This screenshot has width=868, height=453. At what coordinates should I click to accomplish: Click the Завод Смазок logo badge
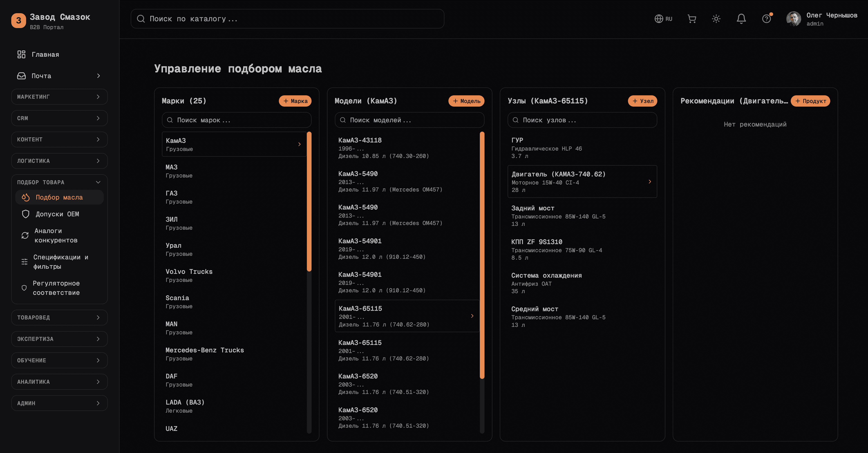coord(19,21)
